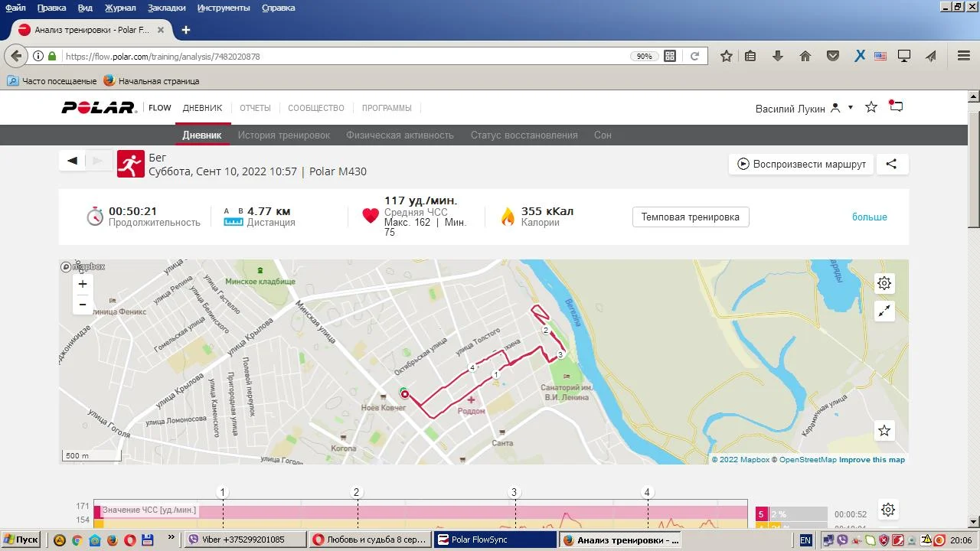Open the Инструменты menu

point(224,8)
